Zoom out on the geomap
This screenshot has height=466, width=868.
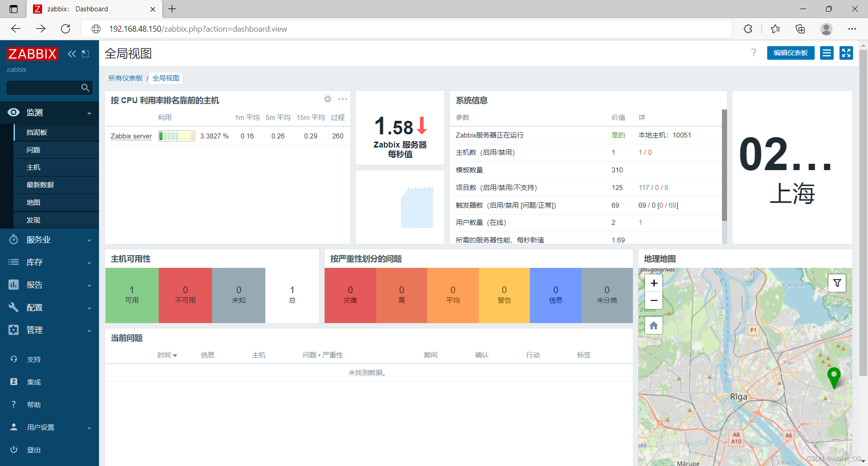click(654, 300)
